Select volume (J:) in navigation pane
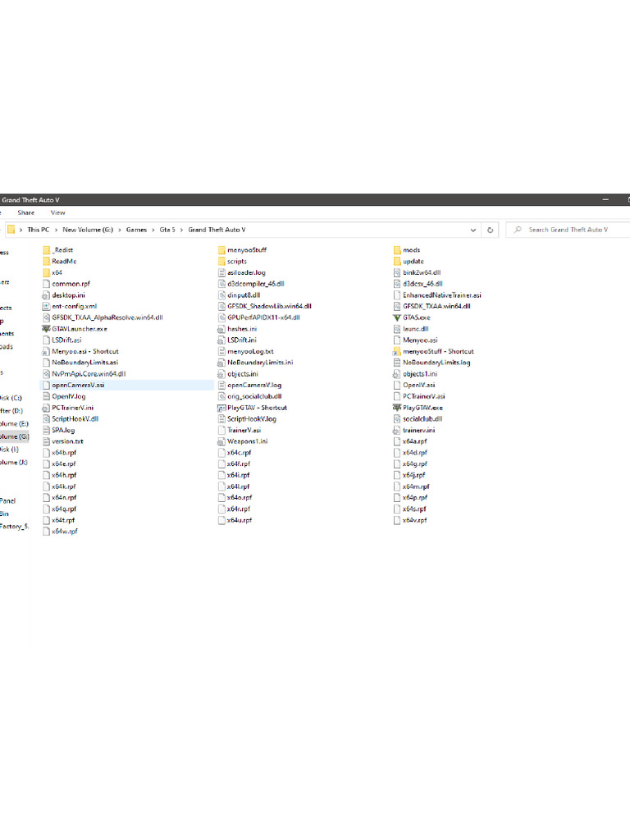630x840 pixels. (x=13, y=463)
